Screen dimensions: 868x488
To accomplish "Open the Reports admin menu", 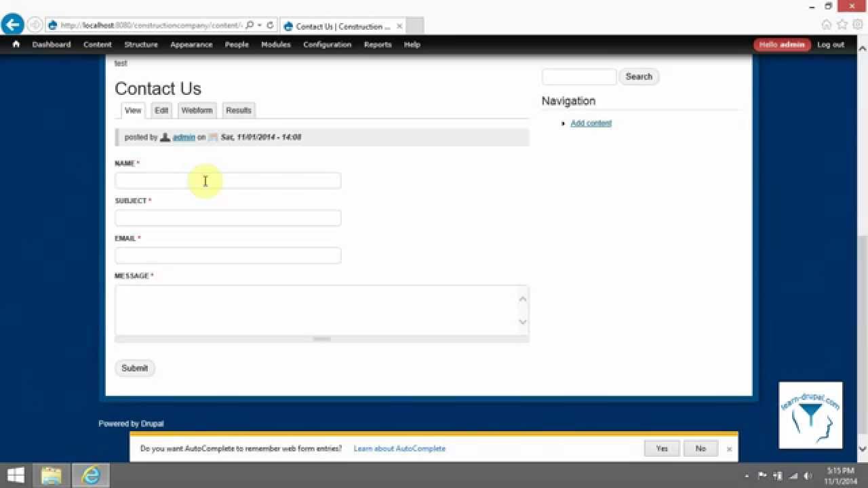I will point(378,45).
